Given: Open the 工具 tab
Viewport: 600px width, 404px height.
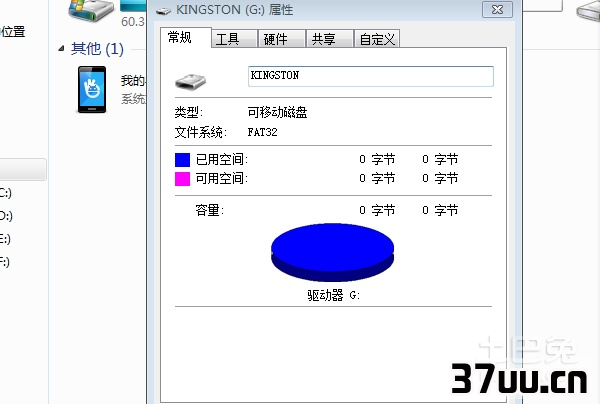Looking at the screenshot, I should 234,39.
